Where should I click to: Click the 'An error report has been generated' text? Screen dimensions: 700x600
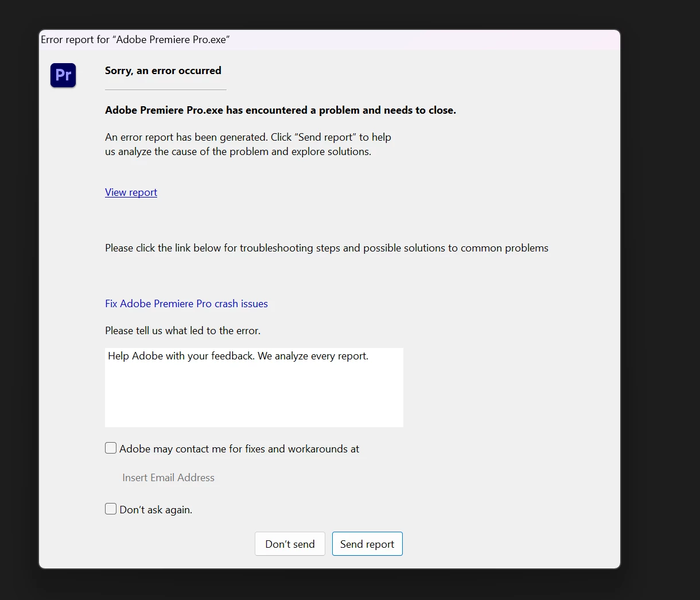(x=248, y=144)
